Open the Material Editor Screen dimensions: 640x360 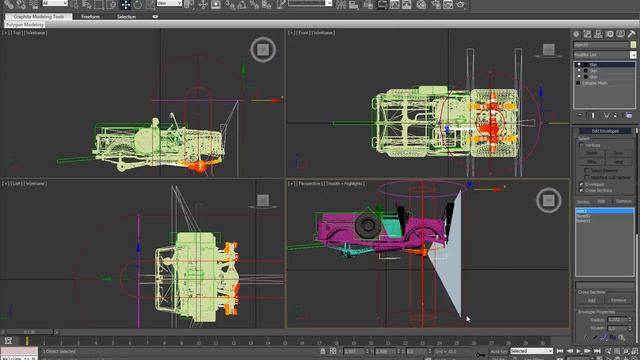point(422,5)
